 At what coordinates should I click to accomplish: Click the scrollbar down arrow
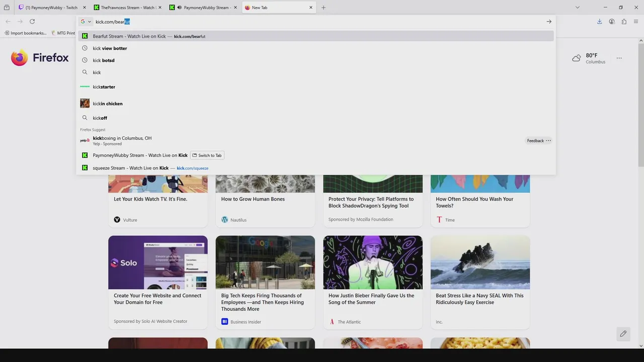pos(640,346)
